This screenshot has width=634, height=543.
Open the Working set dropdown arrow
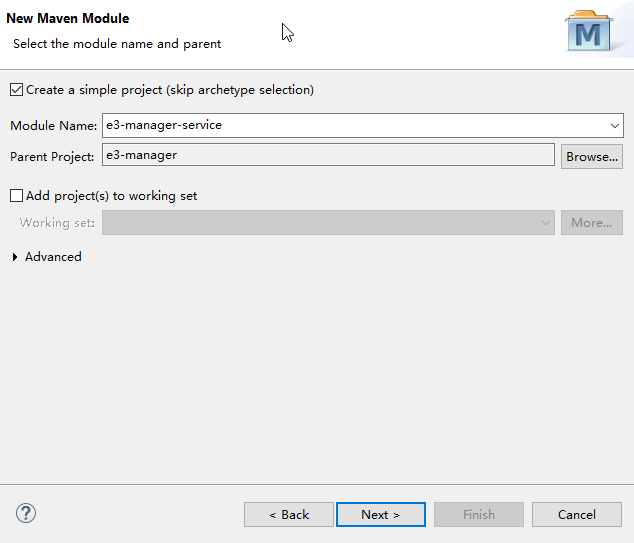(x=546, y=223)
